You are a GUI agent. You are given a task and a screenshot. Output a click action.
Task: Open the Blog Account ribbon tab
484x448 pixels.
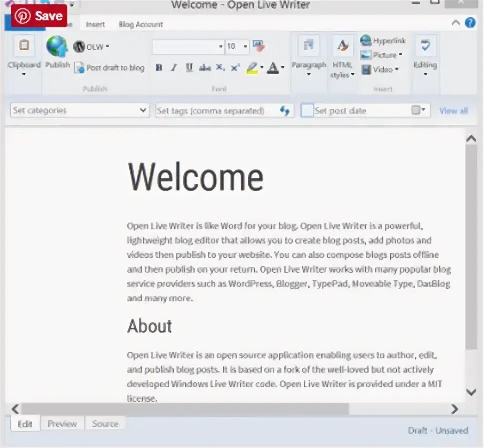click(141, 24)
